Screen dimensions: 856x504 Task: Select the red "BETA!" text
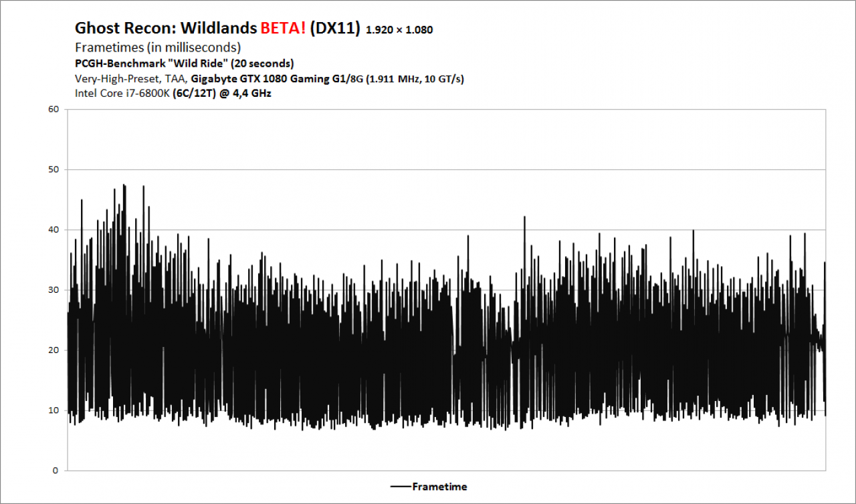point(284,28)
